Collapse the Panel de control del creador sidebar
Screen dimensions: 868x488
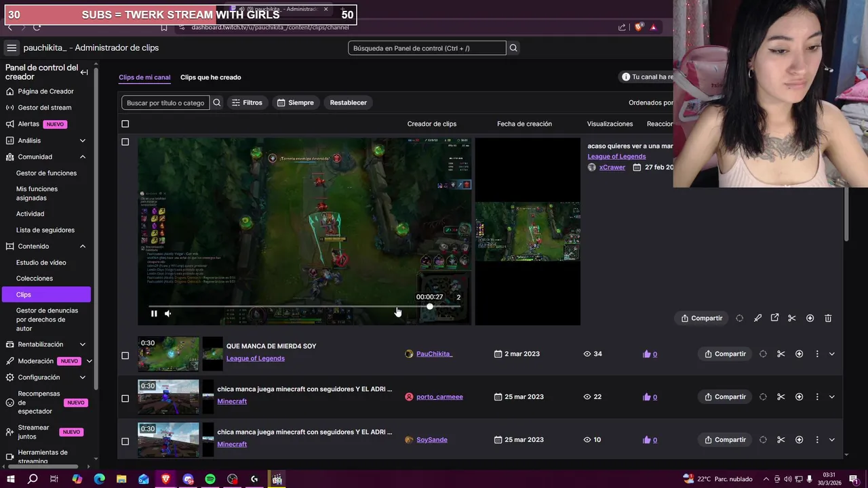84,73
